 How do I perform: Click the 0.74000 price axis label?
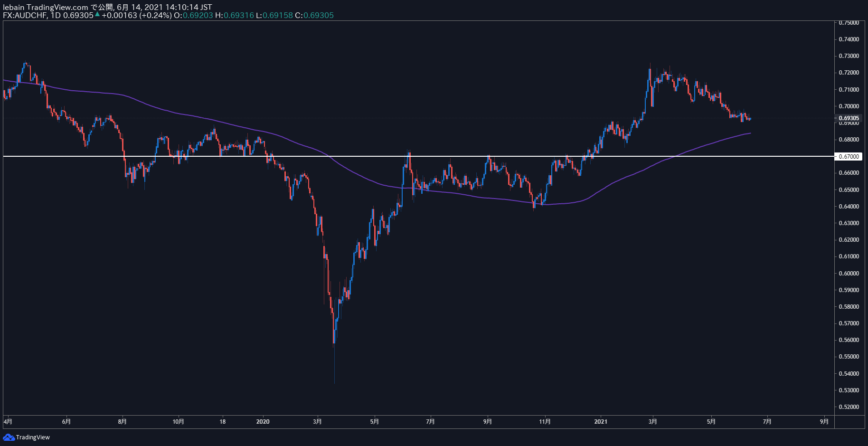point(849,39)
